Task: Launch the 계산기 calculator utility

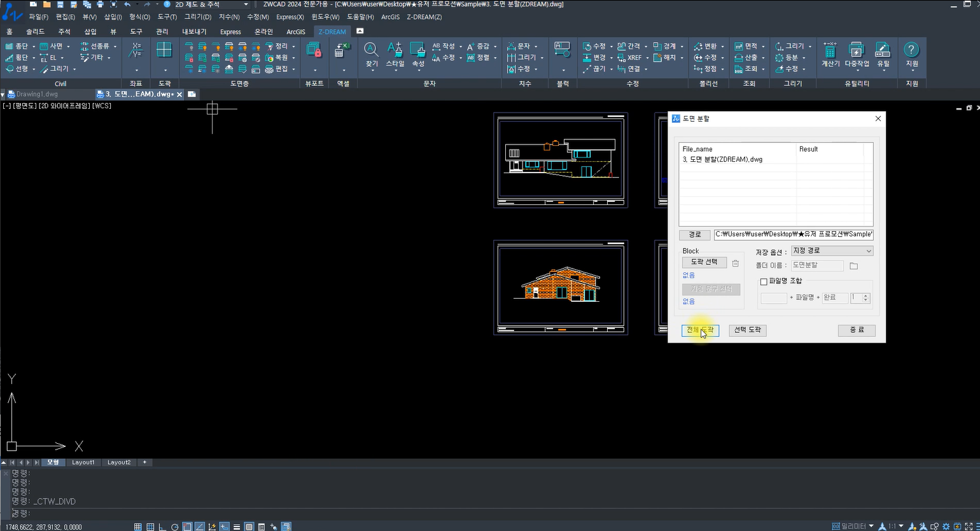Action: [x=830, y=55]
